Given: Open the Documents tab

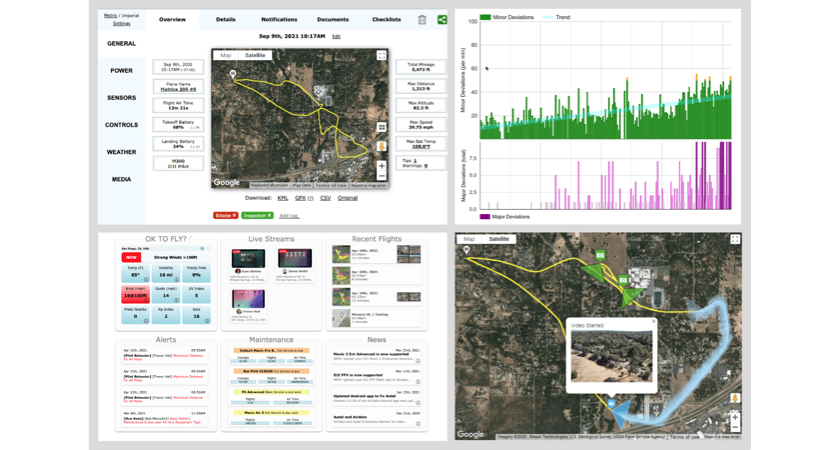Looking at the screenshot, I should coord(333,19).
